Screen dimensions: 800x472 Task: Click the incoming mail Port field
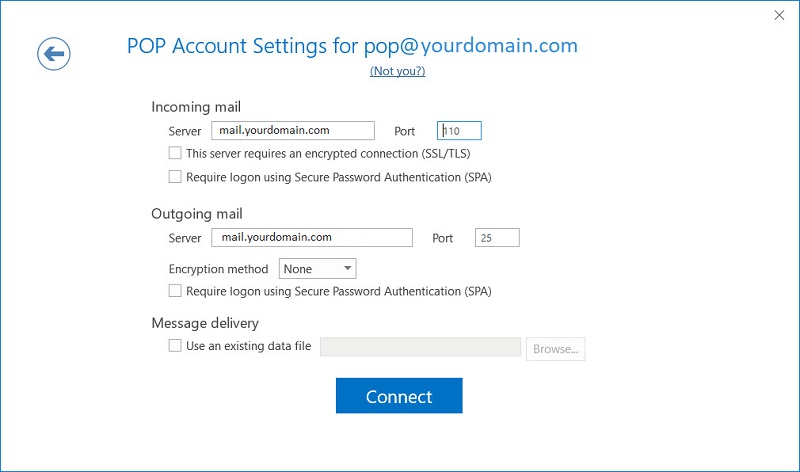pyautogui.click(x=459, y=130)
